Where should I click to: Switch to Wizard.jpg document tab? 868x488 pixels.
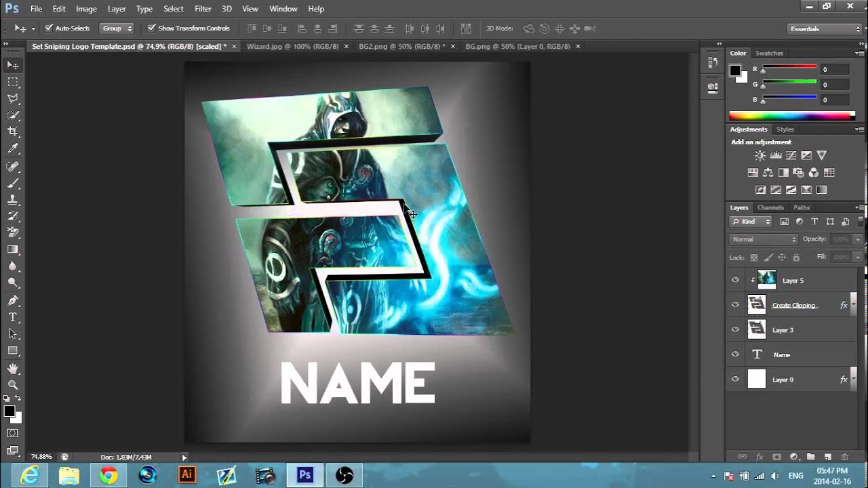point(292,46)
